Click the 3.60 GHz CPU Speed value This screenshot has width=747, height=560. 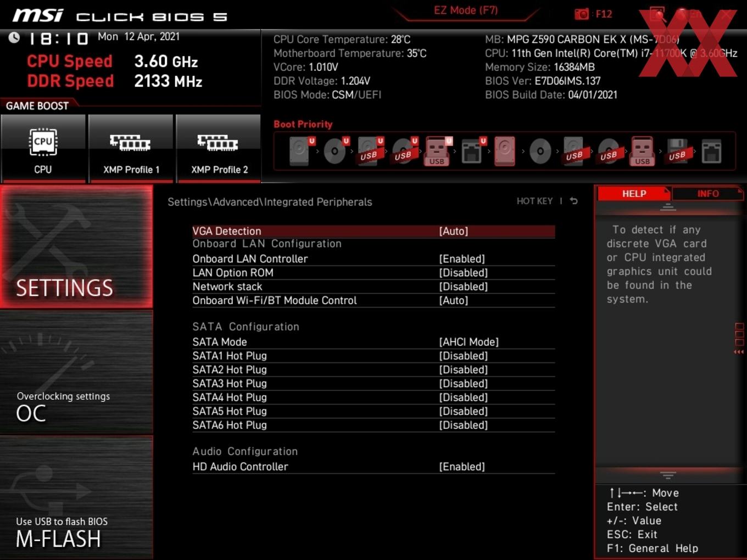click(166, 61)
